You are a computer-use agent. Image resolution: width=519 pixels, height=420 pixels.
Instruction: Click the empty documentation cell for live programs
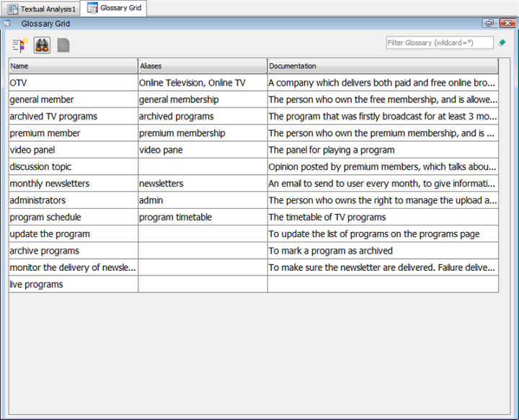tap(383, 285)
